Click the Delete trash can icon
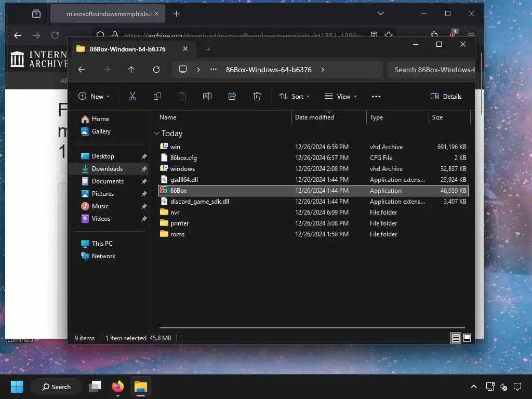The height and width of the screenshot is (399, 532). (x=257, y=96)
